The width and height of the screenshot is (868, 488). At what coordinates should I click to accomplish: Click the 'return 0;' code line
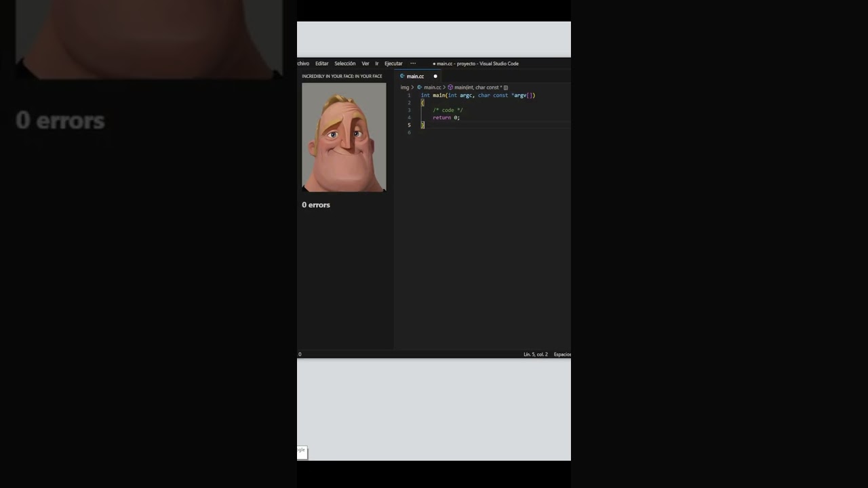446,118
